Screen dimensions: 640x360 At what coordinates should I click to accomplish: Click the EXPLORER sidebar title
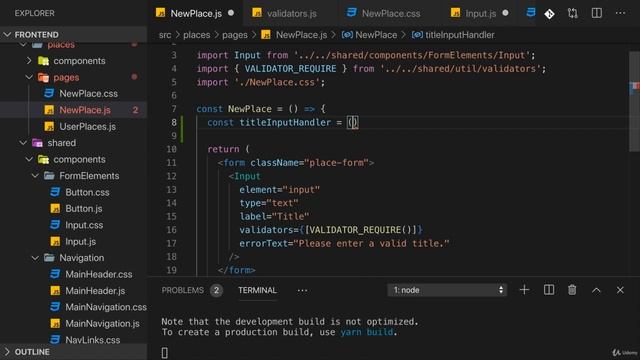pyautogui.click(x=34, y=13)
